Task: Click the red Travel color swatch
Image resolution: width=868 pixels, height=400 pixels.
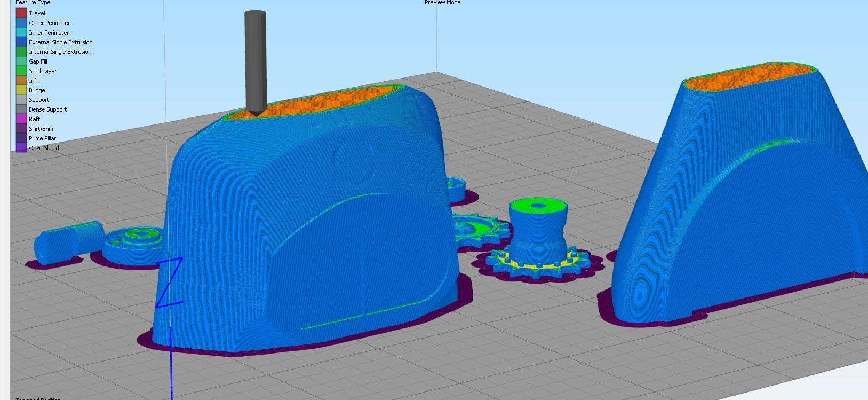Action: (21, 13)
